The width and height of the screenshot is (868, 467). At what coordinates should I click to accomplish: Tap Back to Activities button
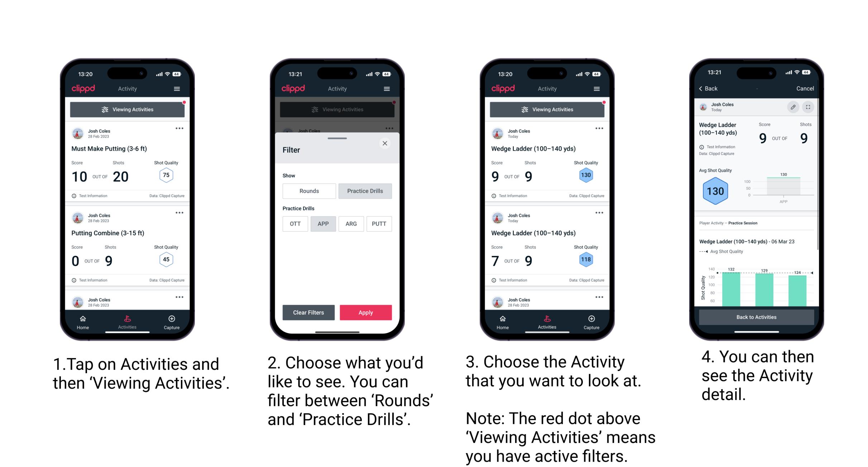757,318
